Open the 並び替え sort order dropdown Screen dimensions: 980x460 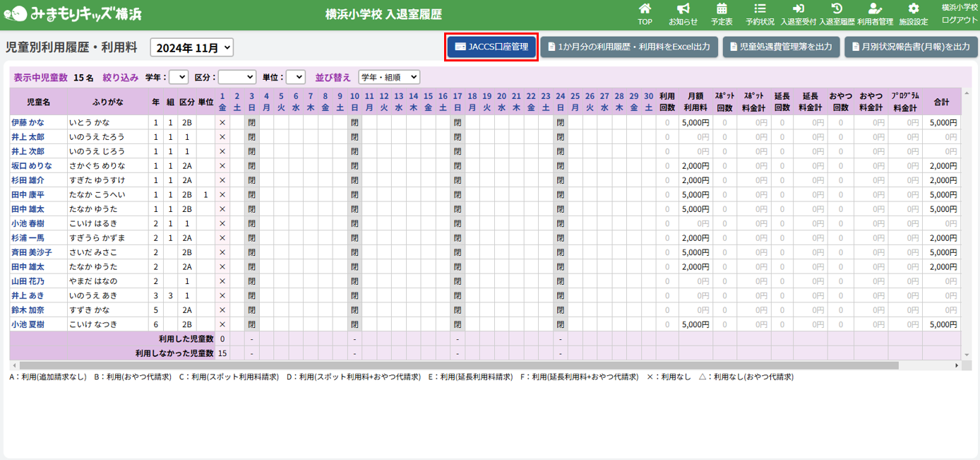click(x=389, y=77)
